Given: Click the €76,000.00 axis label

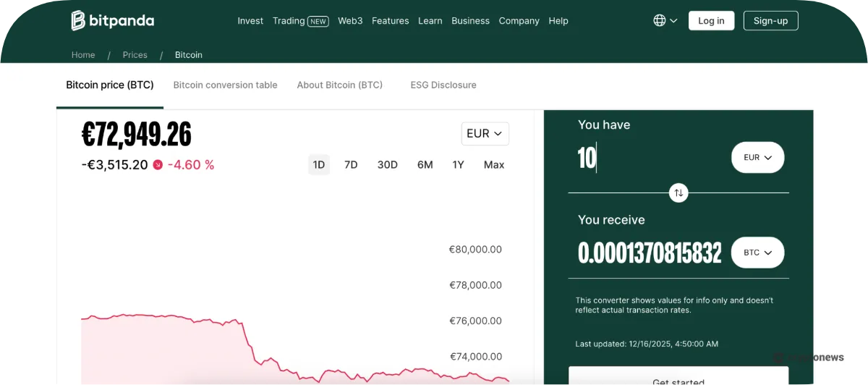Looking at the screenshot, I should pyautogui.click(x=475, y=321).
